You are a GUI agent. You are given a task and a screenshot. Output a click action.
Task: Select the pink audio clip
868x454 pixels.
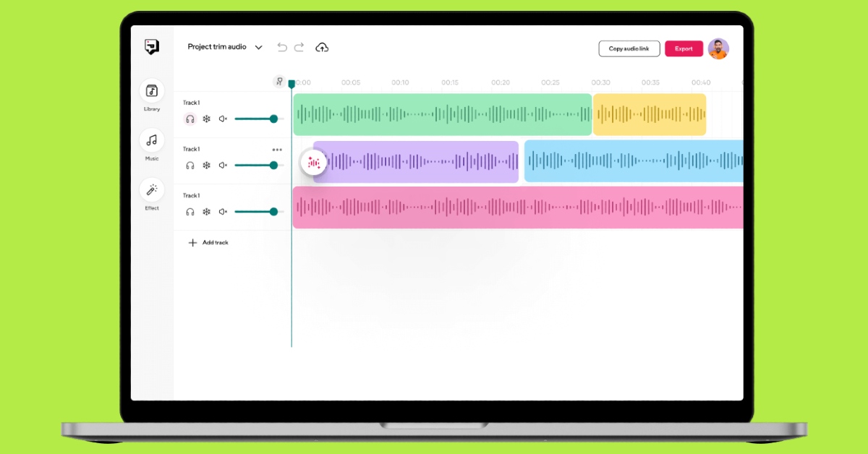[x=518, y=207]
